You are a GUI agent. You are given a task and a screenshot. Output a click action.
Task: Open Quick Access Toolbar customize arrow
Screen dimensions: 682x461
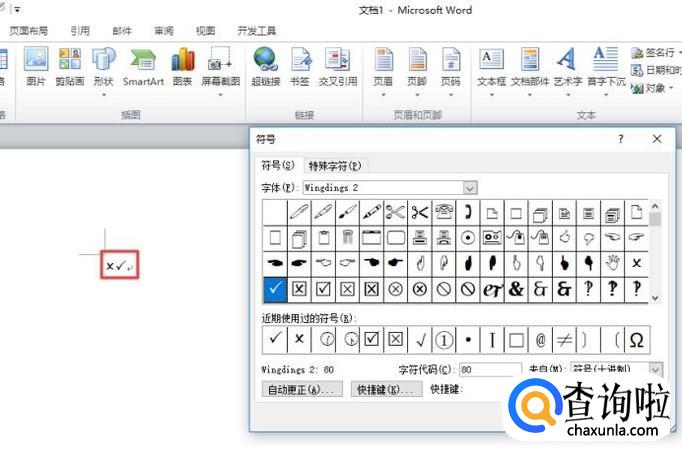coord(17,9)
